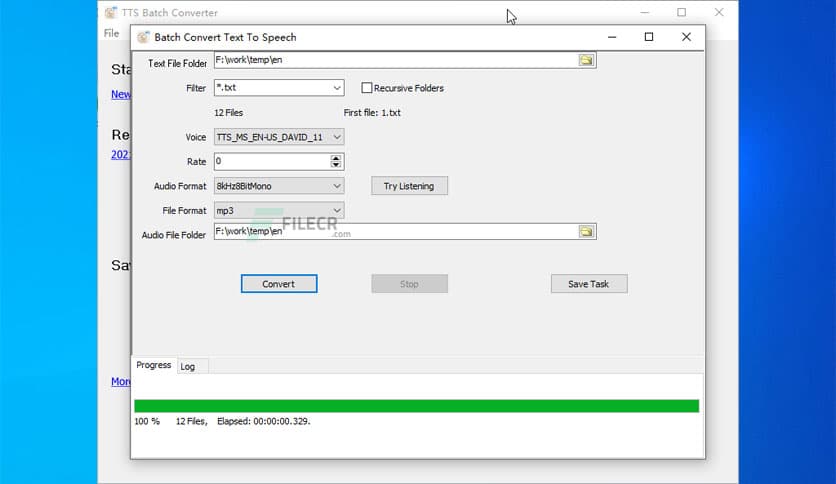The image size is (836, 484).
Task: Open the File Format mp3 dropdown
Action: pos(337,211)
